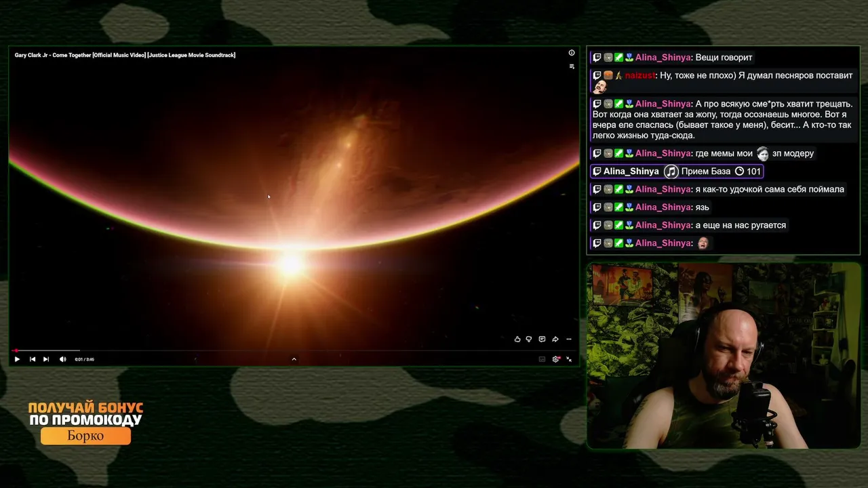Screen dimensions: 868x488
Task: Click the face emote under naizust message
Action: pyautogui.click(x=599, y=87)
